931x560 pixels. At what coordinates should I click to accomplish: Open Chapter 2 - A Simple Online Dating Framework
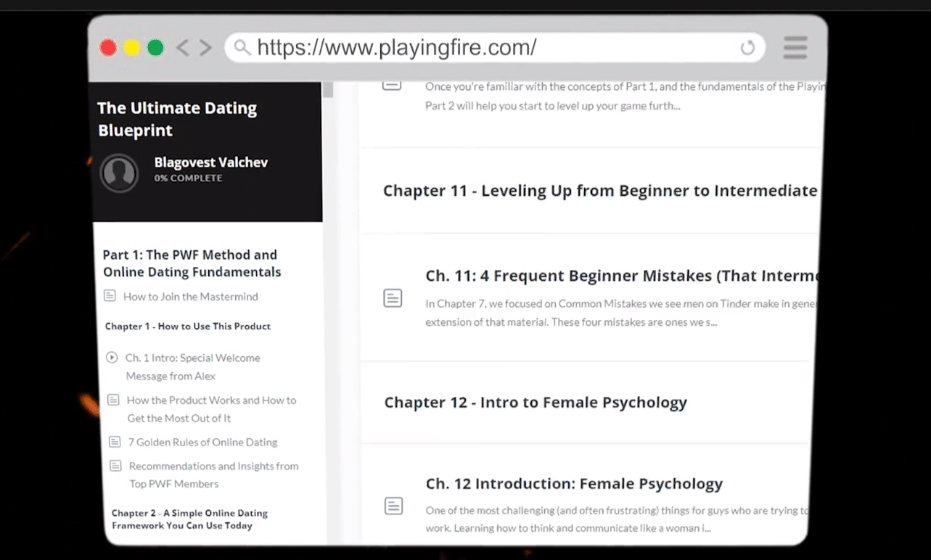point(189,519)
